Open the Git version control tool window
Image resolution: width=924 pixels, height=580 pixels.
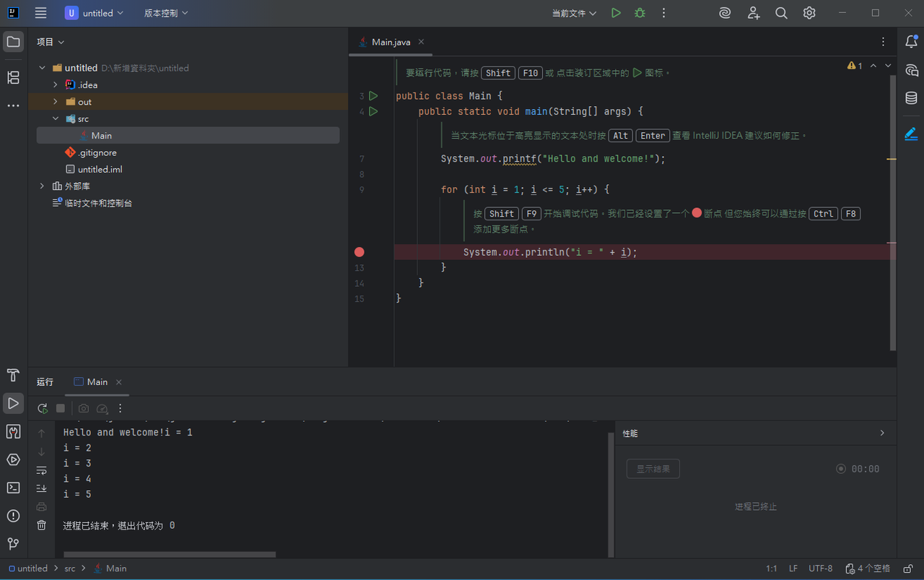13,544
